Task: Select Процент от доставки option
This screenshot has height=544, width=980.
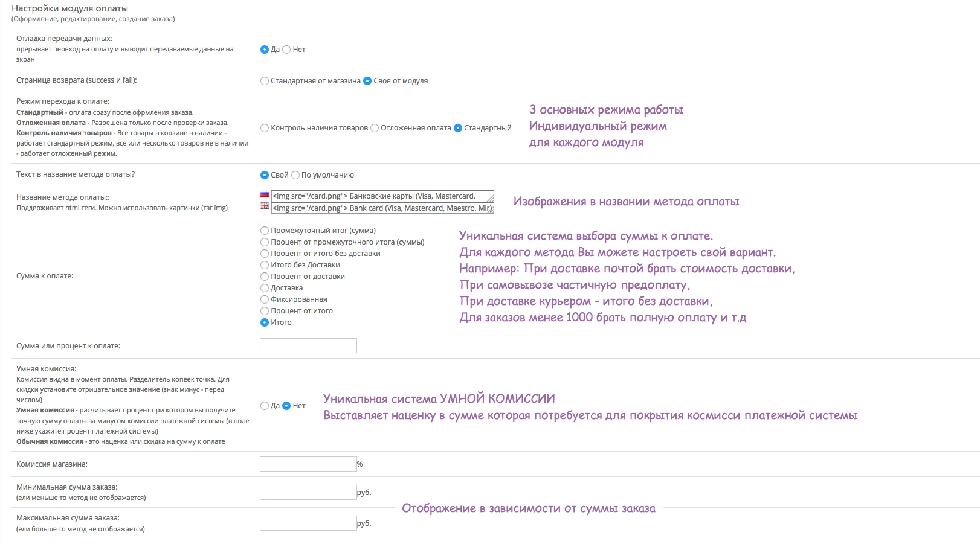Action: point(264,277)
